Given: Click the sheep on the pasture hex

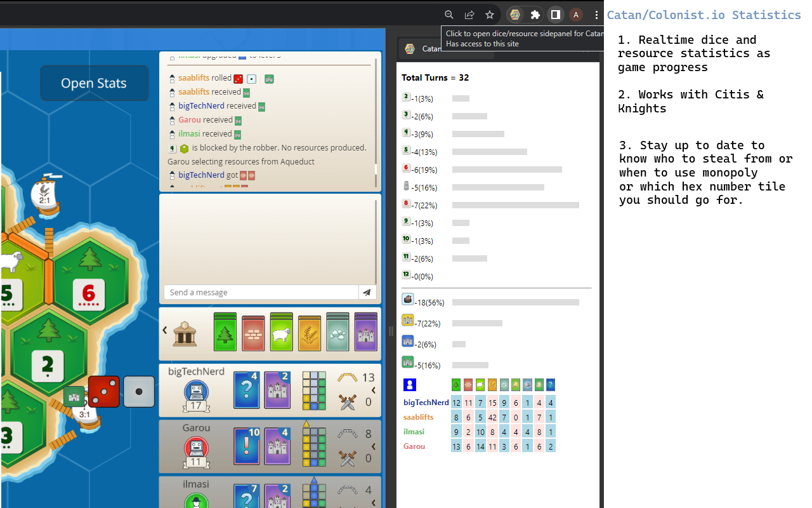Looking at the screenshot, I should click(11, 260).
